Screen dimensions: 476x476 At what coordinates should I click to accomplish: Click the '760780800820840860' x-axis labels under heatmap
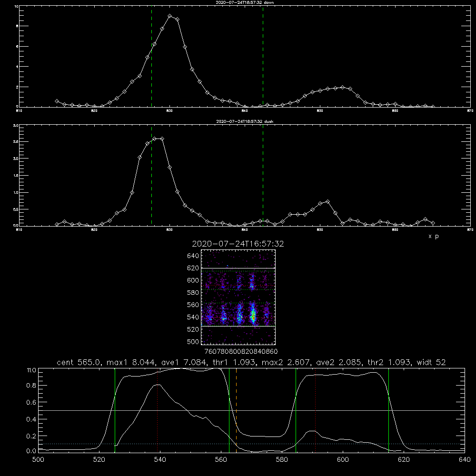point(241,351)
